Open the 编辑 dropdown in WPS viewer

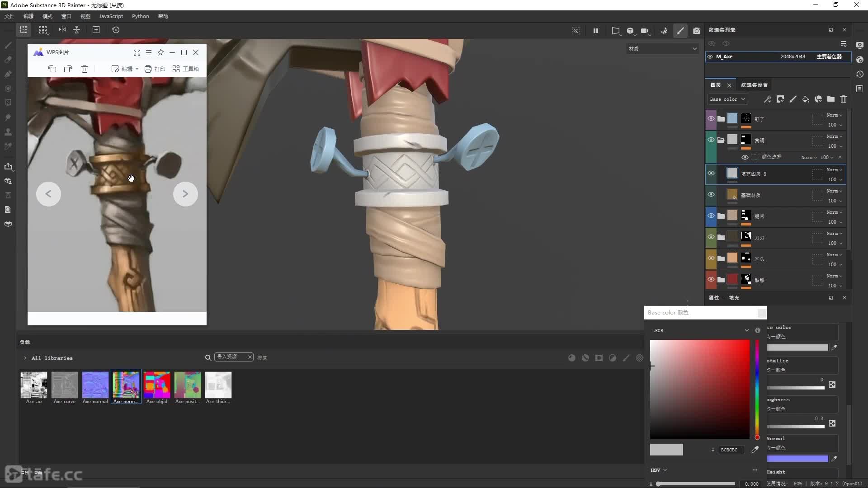click(125, 69)
